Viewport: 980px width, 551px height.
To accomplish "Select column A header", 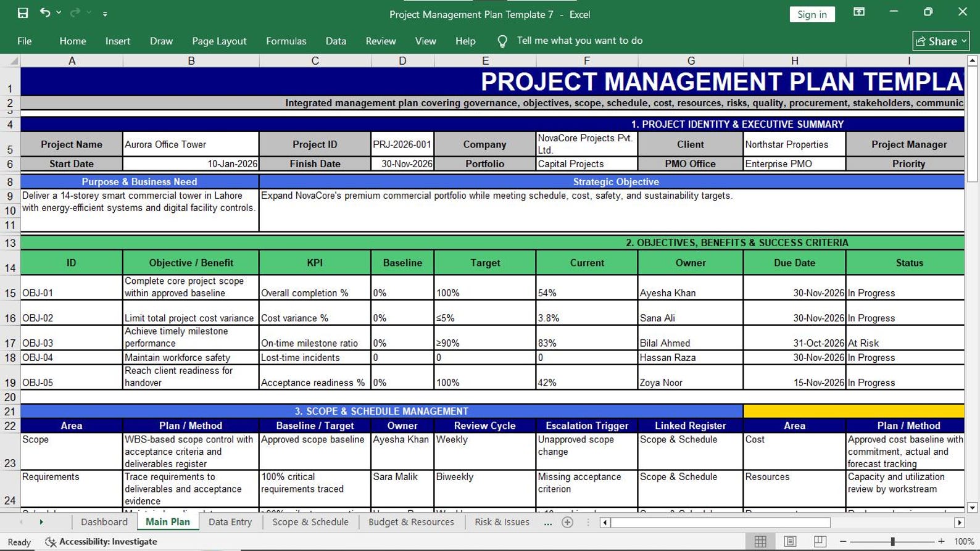I will click(72, 60).
